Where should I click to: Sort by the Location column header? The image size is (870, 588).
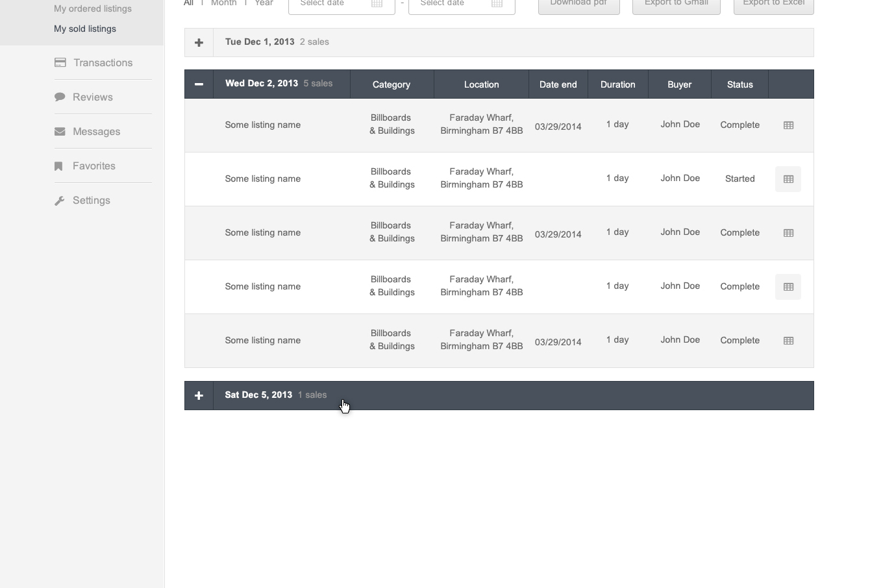[x=482, y=84]
